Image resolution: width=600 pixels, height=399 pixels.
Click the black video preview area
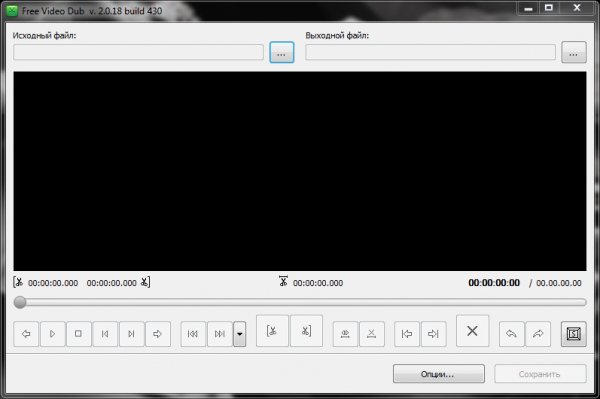tap(300, 171)
